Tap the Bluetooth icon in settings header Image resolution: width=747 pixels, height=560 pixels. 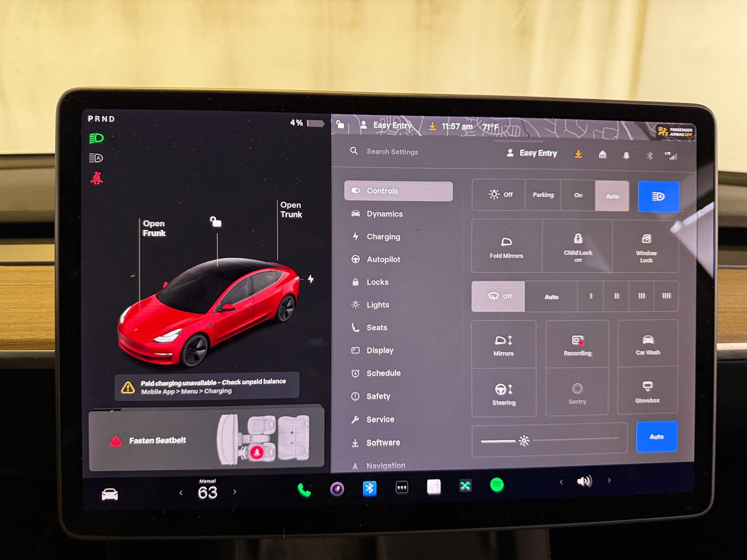(649, 155)
